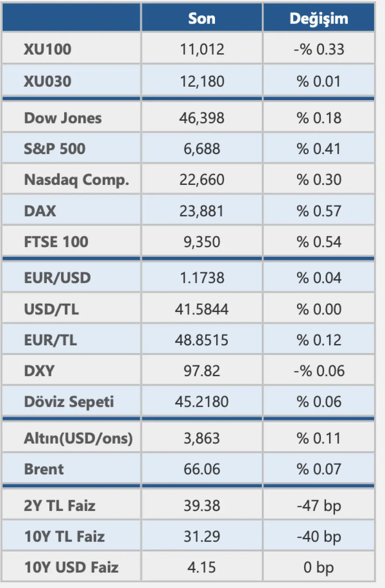This screenshot has width=385, height=588.
Task: Click the XU030 value 12,180
Action: 202,81
